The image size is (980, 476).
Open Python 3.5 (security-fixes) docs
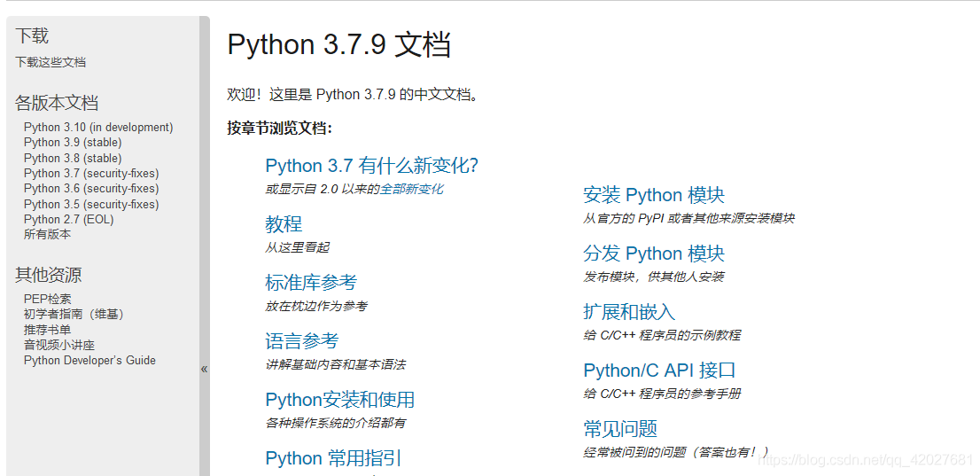coord(91,205)
